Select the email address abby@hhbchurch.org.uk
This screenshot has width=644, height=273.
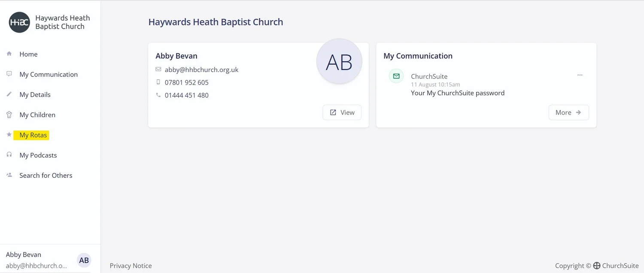(x=201, y=69)
